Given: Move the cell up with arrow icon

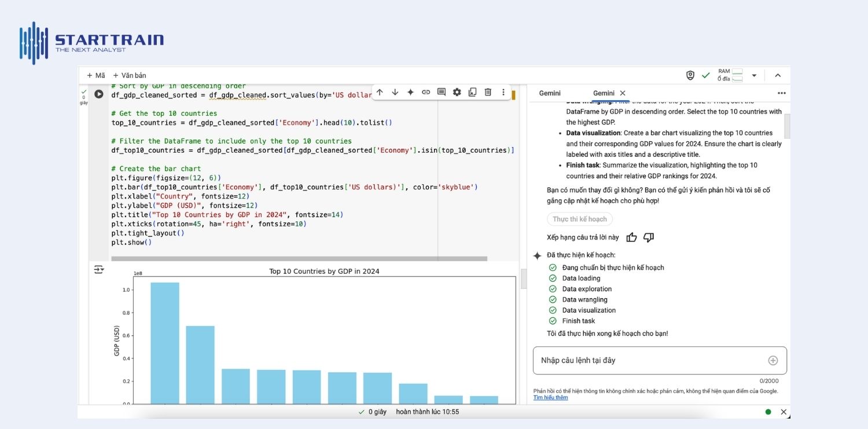Looking at the screenshot, I should tap(380, 92).
